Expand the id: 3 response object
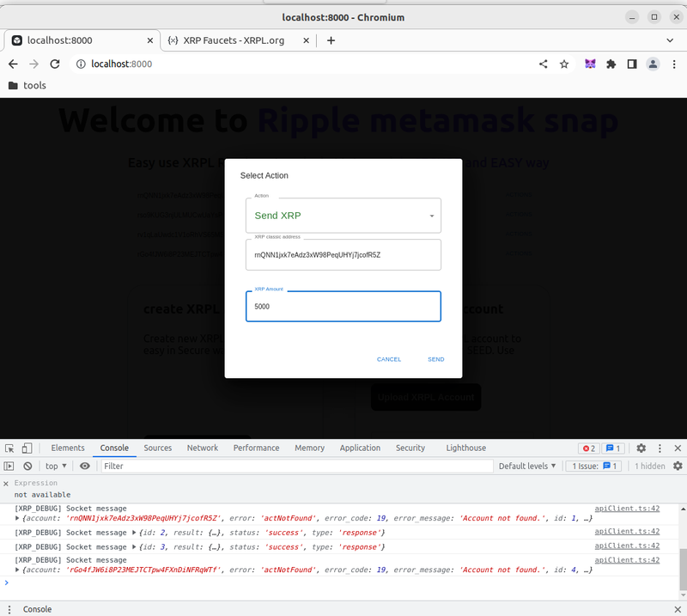The width and height of the screenshot is (687, 616). [135, 547]
